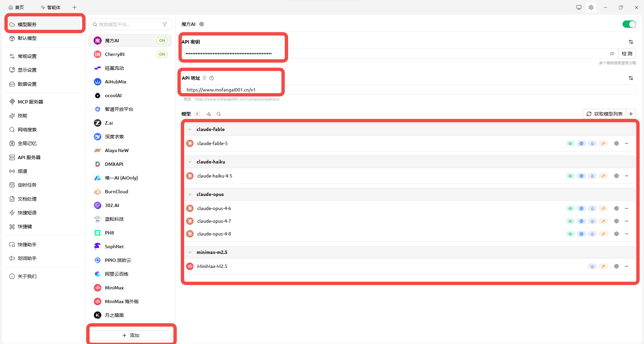Image resolution: width=644 pixels, height=344 pixels.
Task: Remove the claude-fable-5 model
Action: coord(627,143)
